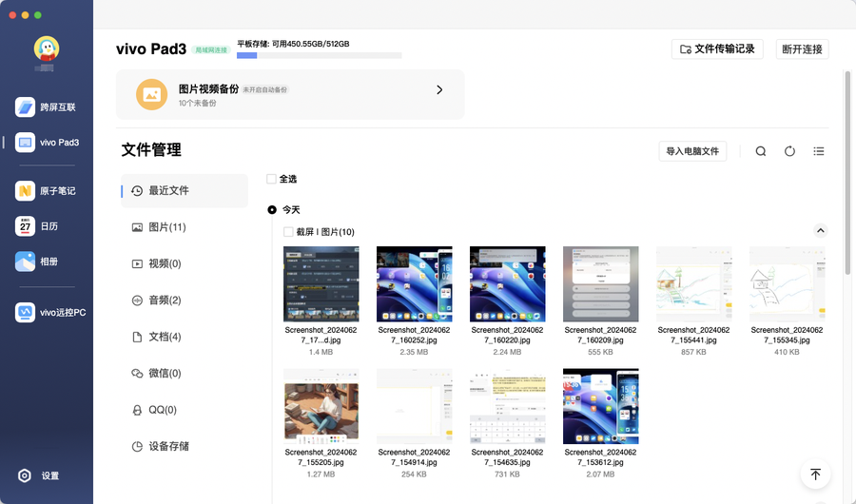856x504 pixels.
Task: Collapse the 截屏 screenshots group
Action: pos(821,231)
